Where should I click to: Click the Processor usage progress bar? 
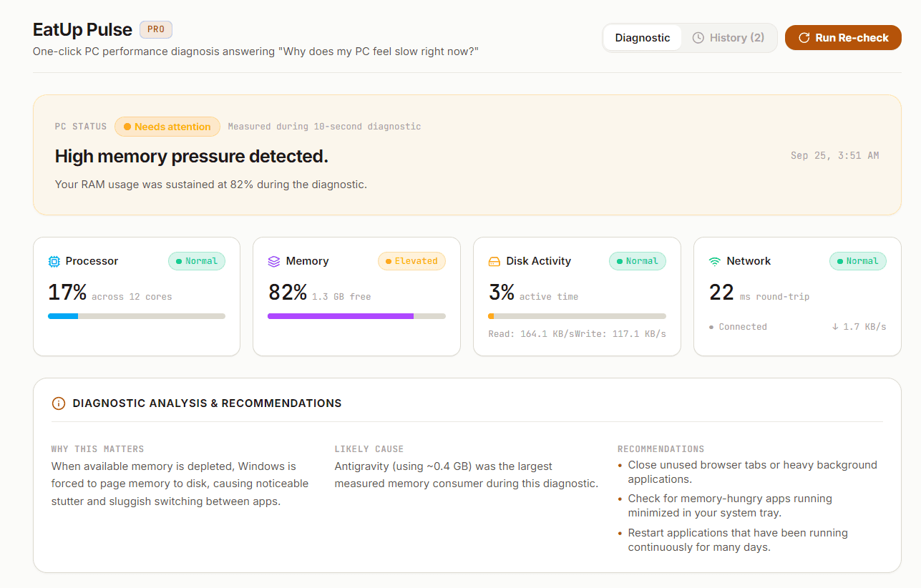tap(137, 316)
